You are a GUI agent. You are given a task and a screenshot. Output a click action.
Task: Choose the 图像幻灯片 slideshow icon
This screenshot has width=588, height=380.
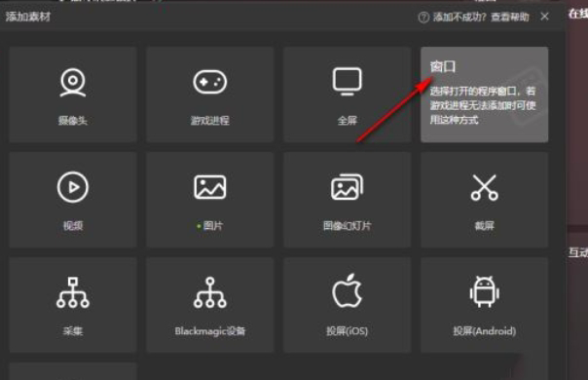pos(348,187)
